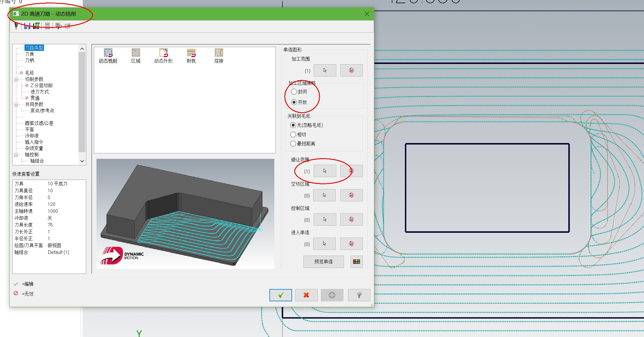Select the 最短距离 radio option
The height and width of the screenshot is (337, 644).
click(x=293, y=144)
